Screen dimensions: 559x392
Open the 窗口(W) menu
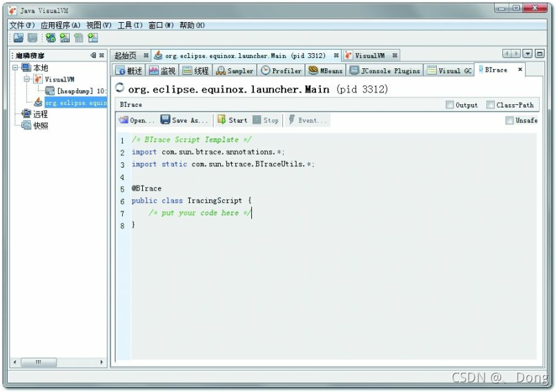point(161,26)
